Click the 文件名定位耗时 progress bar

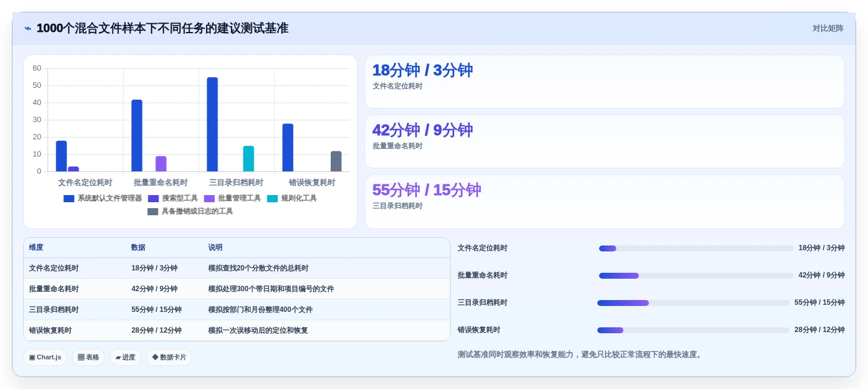coord(696,248)
